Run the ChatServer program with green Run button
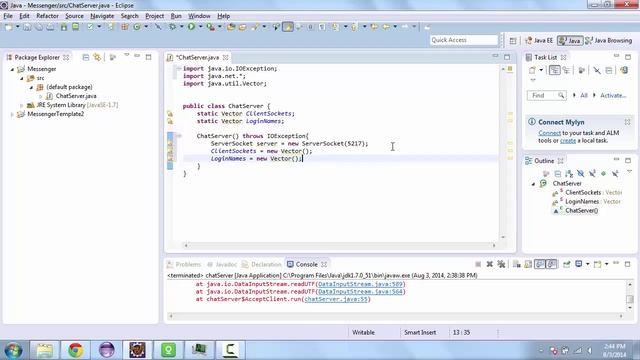This screenshot has width=640, height=360. point(191,27)
